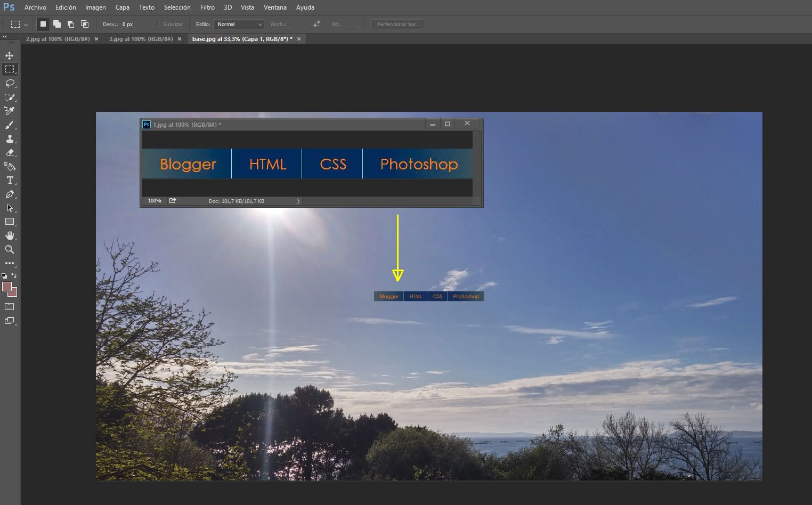
Task: Select the Quick Selection tool
Action: pyautogui.click(x=10, y=97)
